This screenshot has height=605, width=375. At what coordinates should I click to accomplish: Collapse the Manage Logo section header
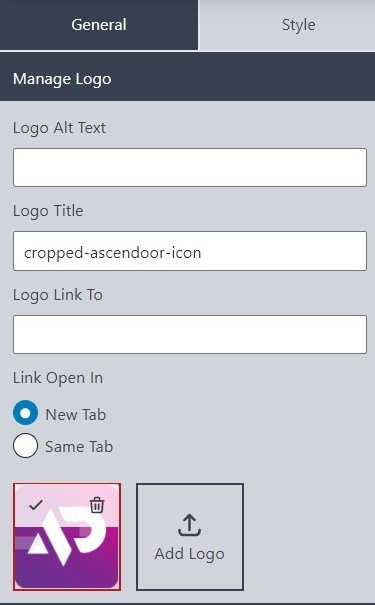188,79
